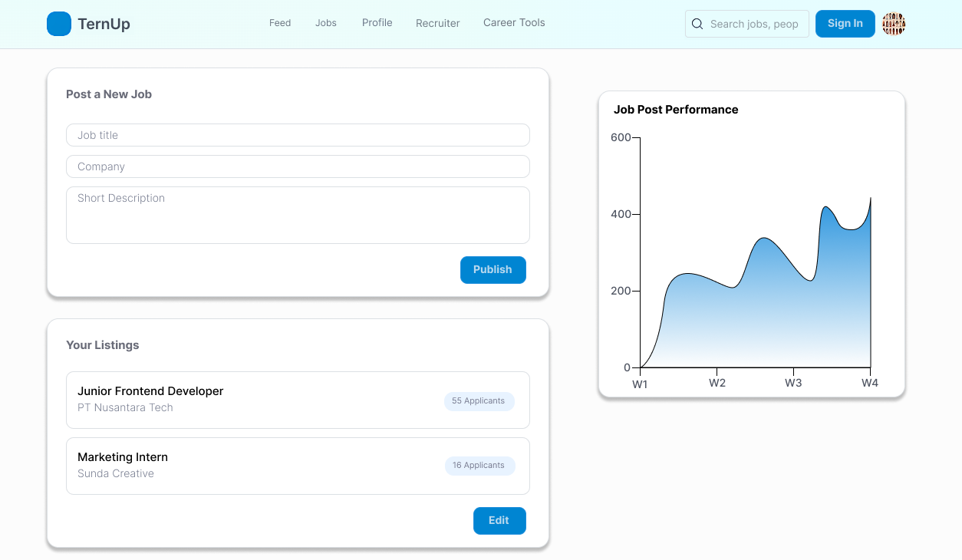The image size is (962, 560).
Task: Click the TernUp brand name text
Action: point(104,24)
